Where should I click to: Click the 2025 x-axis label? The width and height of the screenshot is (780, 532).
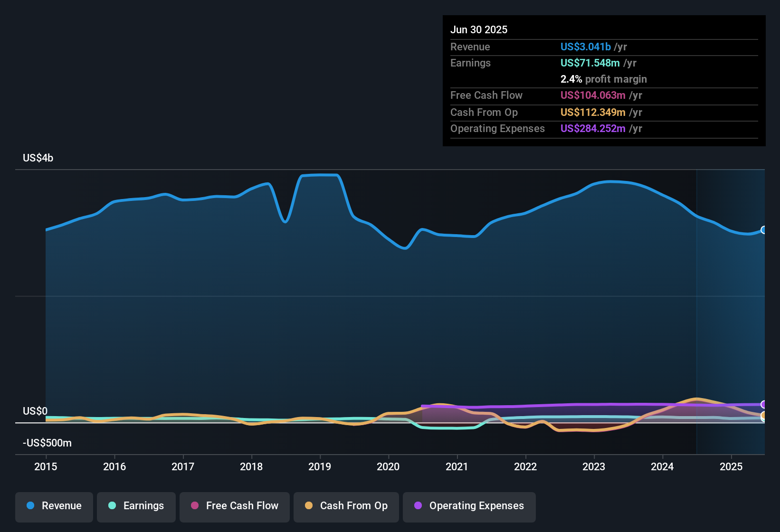(731, 466)
